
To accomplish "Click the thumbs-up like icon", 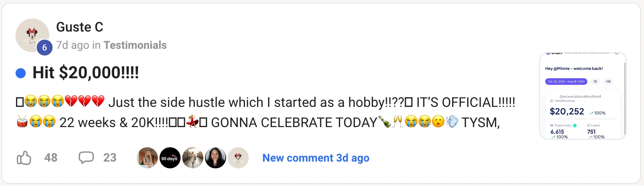I will coord(24,158).
